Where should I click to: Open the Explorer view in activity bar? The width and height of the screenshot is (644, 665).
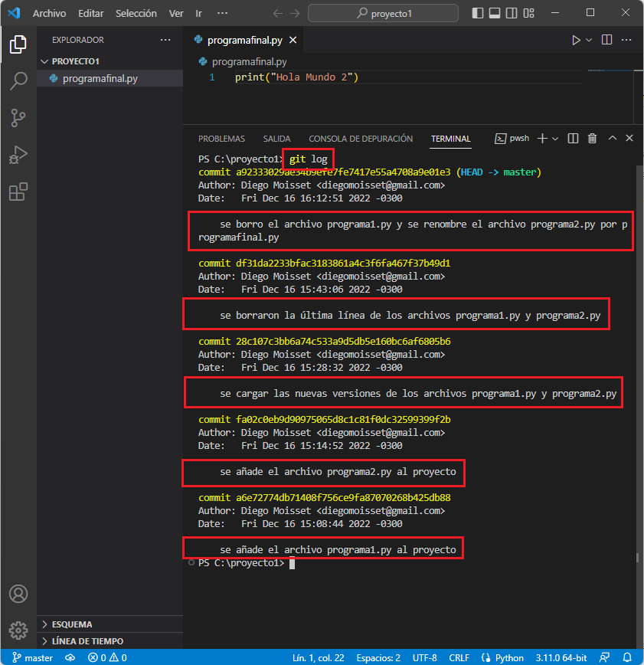[x=18, y=44]
